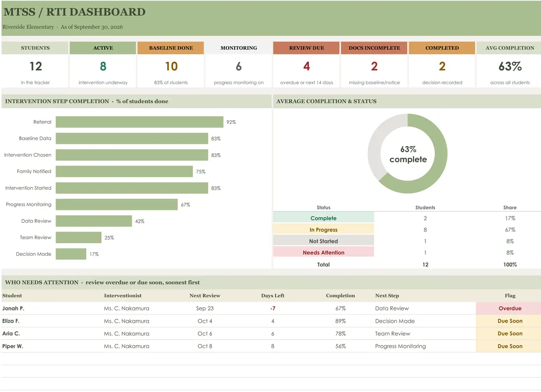
Task: Select the Riverside Elementary date subtitle
Action: tap(62, 27)
